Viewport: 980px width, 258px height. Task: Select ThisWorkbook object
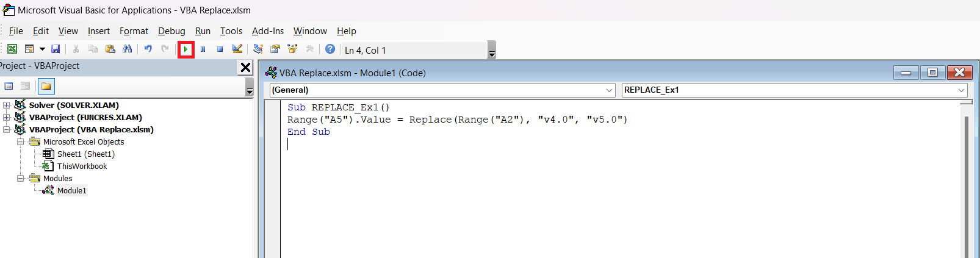tap(82, 167)
